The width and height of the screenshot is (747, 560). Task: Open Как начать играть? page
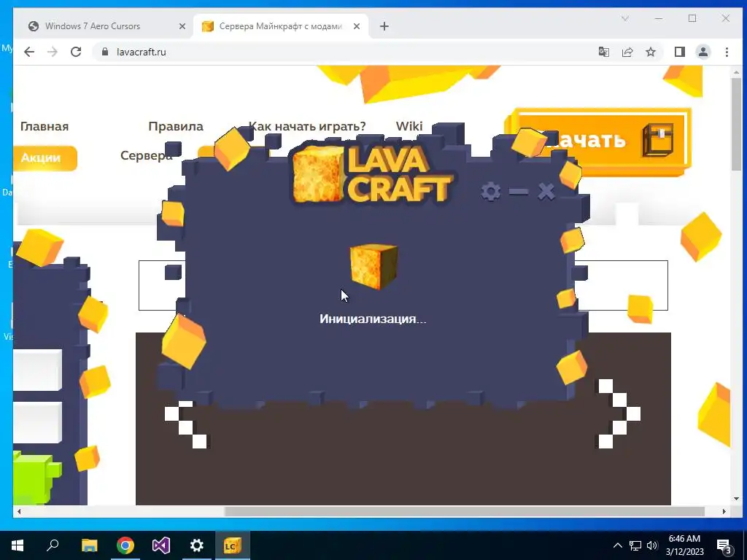pyautogui.click(x=307, y=126)
